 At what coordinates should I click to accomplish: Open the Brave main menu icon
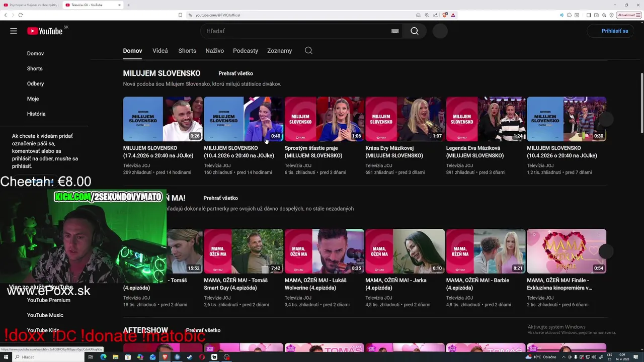[639, 15]
